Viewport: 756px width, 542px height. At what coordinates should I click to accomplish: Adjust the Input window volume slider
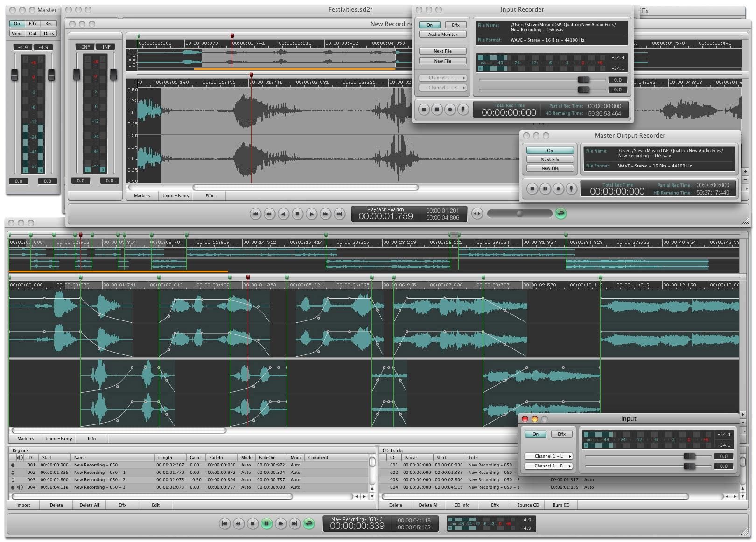[x=690, y=456]
